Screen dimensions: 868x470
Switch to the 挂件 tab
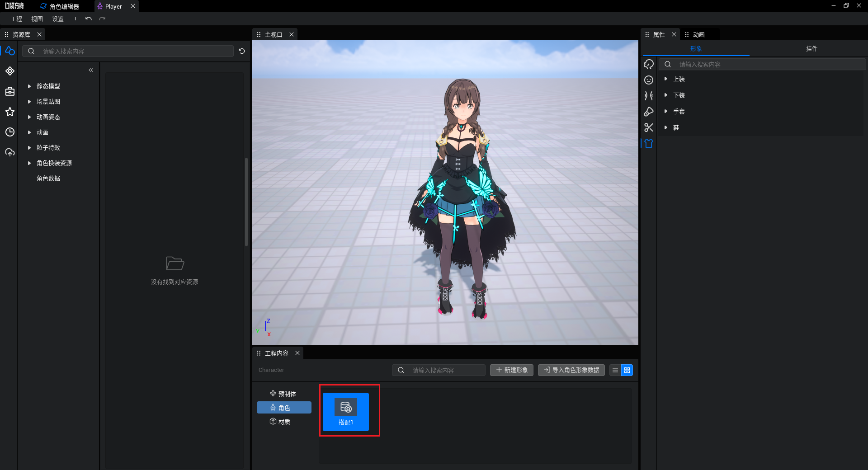click(812, 49)
